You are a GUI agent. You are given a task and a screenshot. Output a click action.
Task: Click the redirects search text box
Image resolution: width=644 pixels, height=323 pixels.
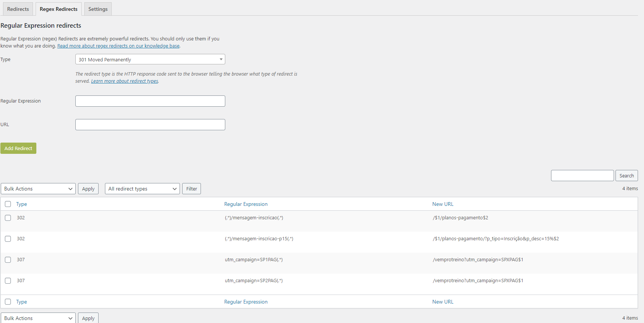click(582, 176)
